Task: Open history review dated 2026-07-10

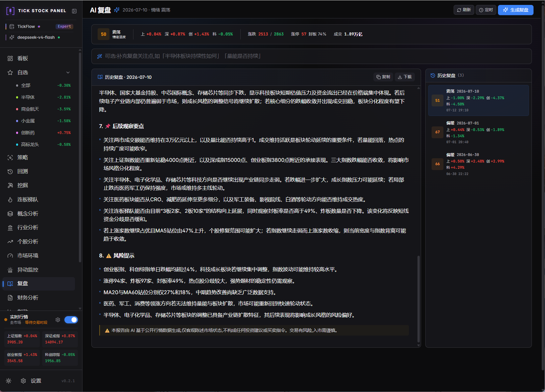Action: [478, 100]
